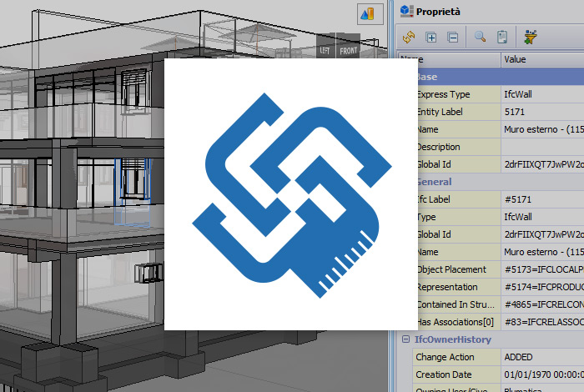The width and height of the screenshot is (584, 392).
Task: Click the magnifier search icon
Action: (x=481, y=37)
